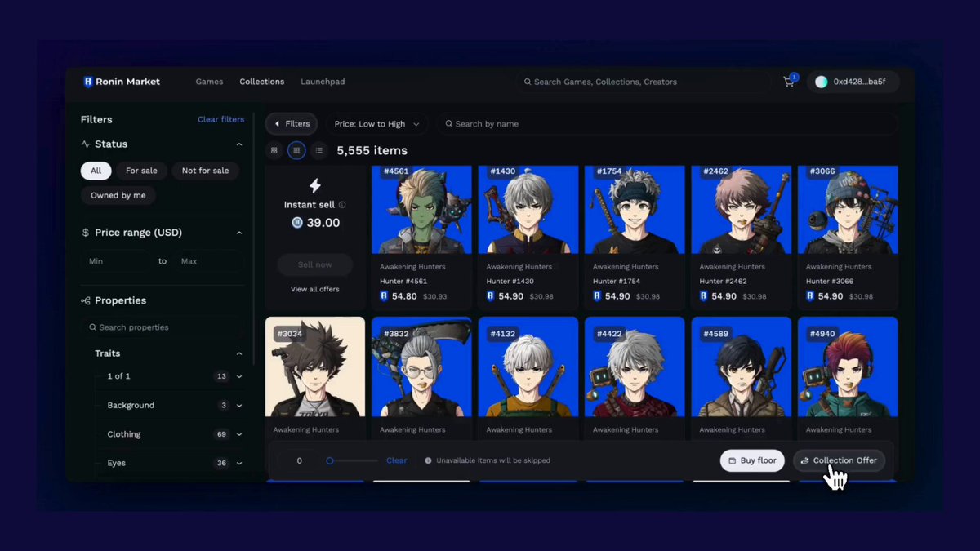The width and height of the screenshot is (980, 551).
Task: Select the large grid view icon
Action: (x=274, y=150)
